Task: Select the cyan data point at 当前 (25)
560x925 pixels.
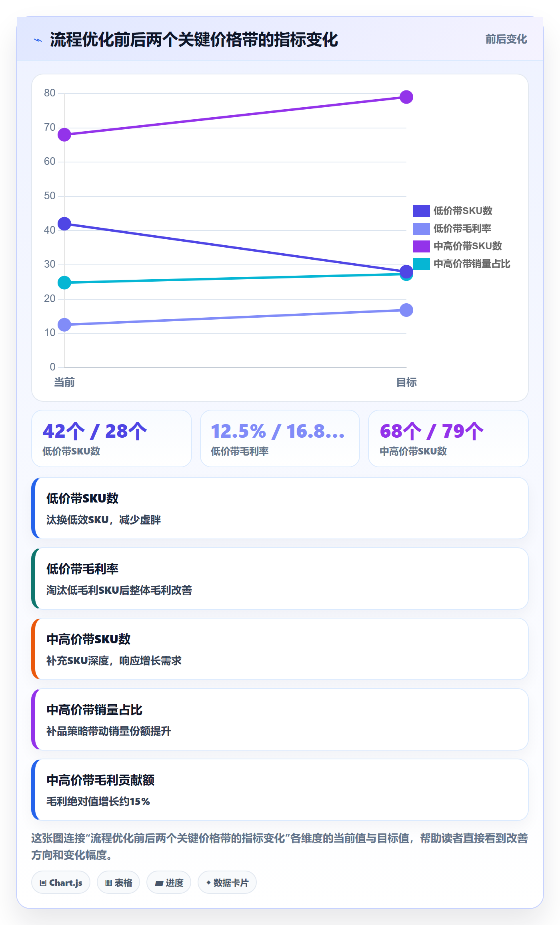Action: pyautogui.click(x=64, y=282)
